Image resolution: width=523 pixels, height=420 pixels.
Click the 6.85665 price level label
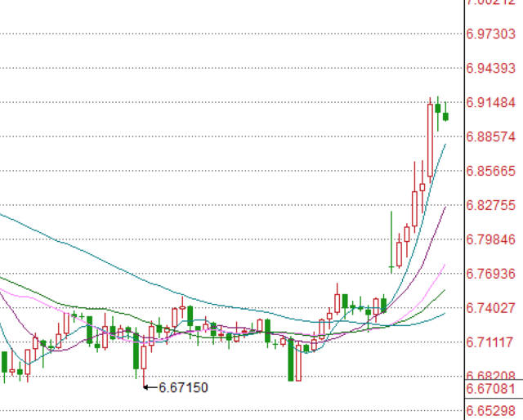pyautogui.click(x=490, y=171)
